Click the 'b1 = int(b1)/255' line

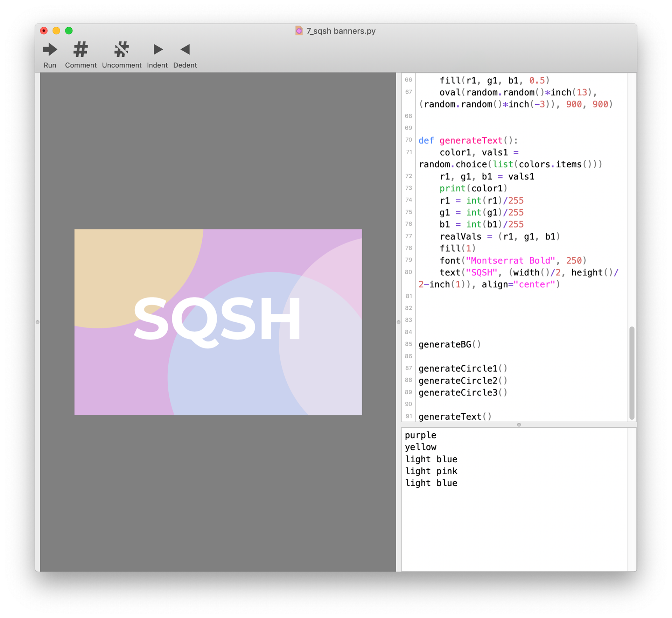tap(481, 224)
